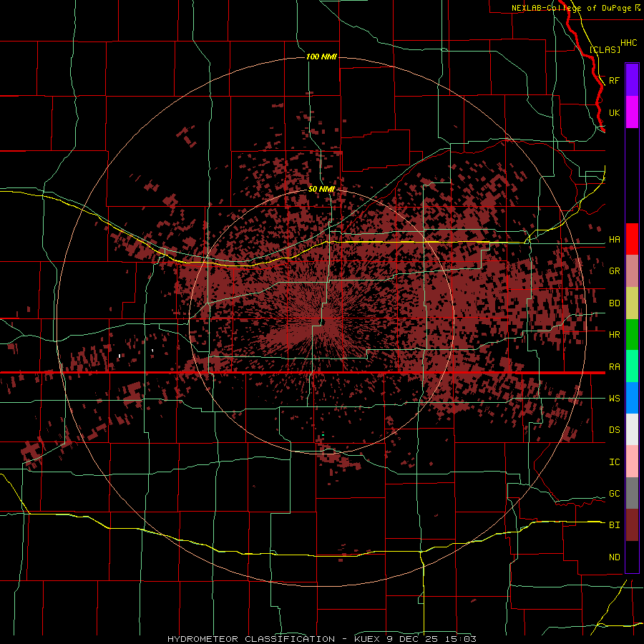644x644 pixels.
Task: Click the 'RF' legend label
Action: [614, 80]
